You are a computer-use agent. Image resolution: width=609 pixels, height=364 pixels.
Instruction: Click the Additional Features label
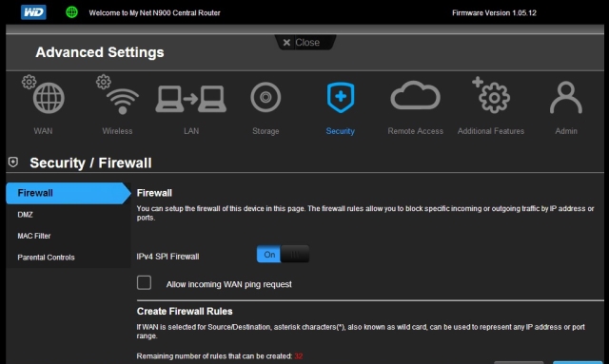pos(491,131)
